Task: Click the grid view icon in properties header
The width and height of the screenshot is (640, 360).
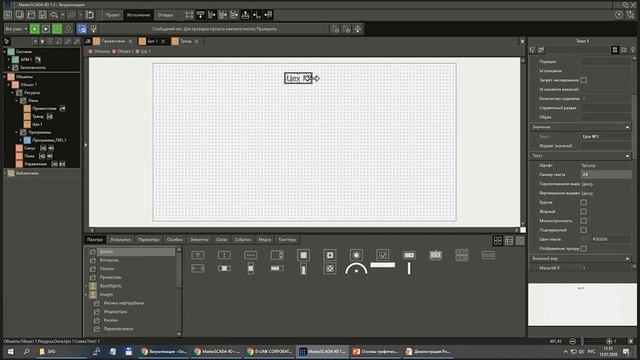Action: point(615,50)
